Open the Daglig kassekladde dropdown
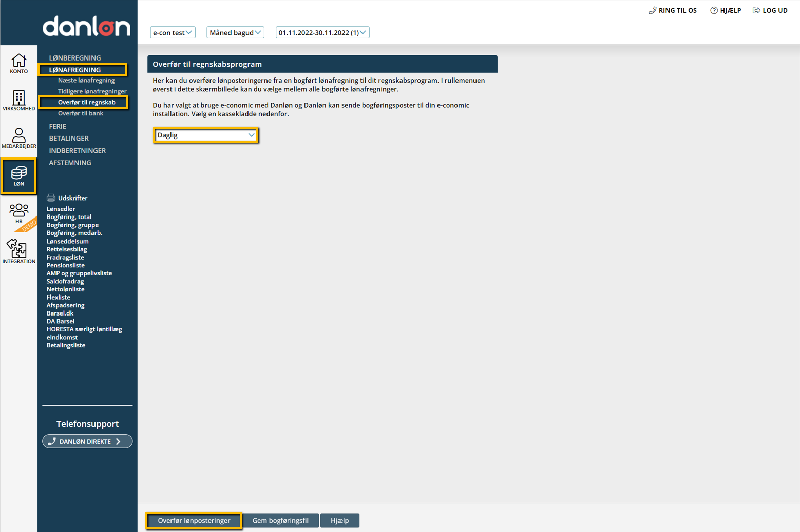 (x=205, y=135)
